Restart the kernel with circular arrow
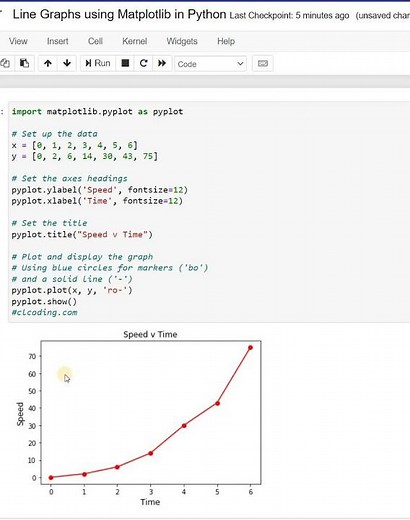 [x=143, y=63]
